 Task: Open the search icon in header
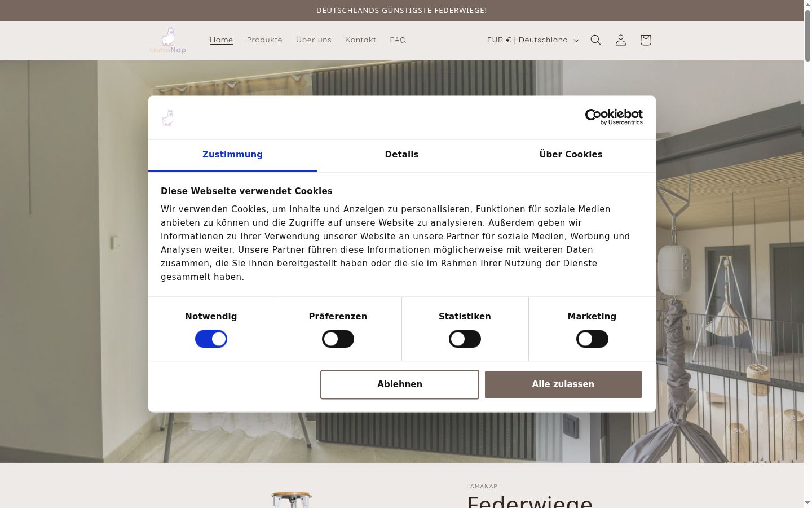(596, 40)
